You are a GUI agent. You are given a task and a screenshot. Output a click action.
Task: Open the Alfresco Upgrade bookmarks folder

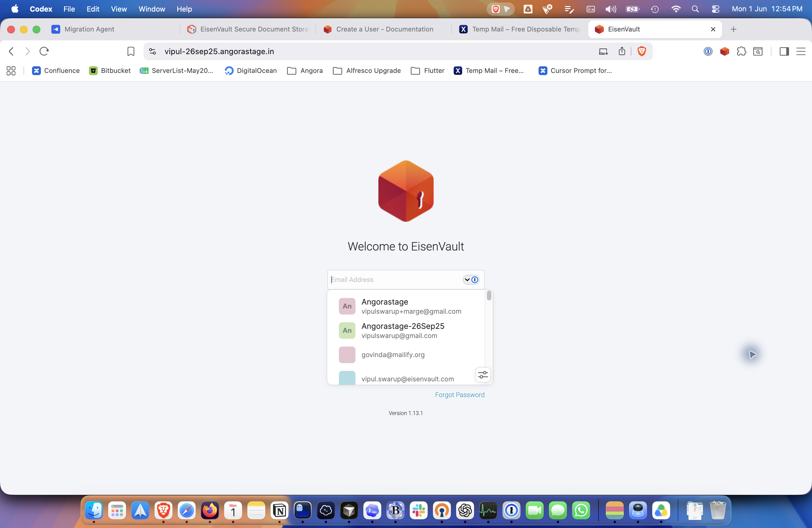[367, 71]
